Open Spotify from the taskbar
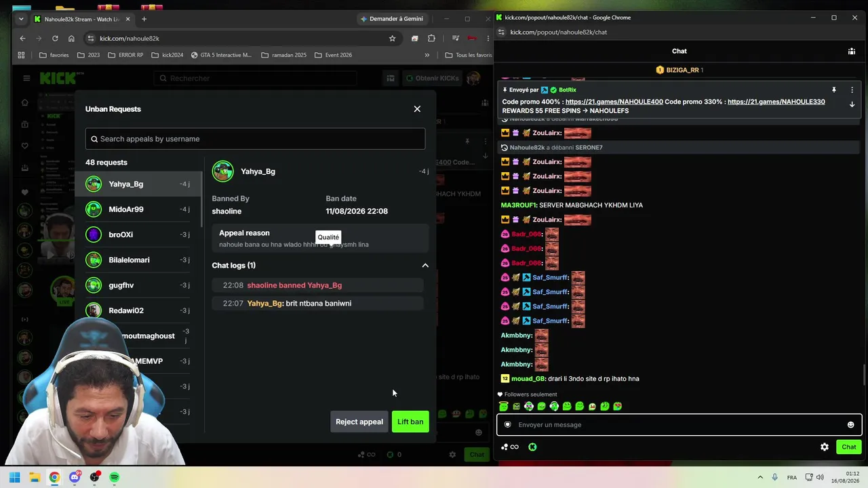This screenshot has width=868, height=488. 115,478
